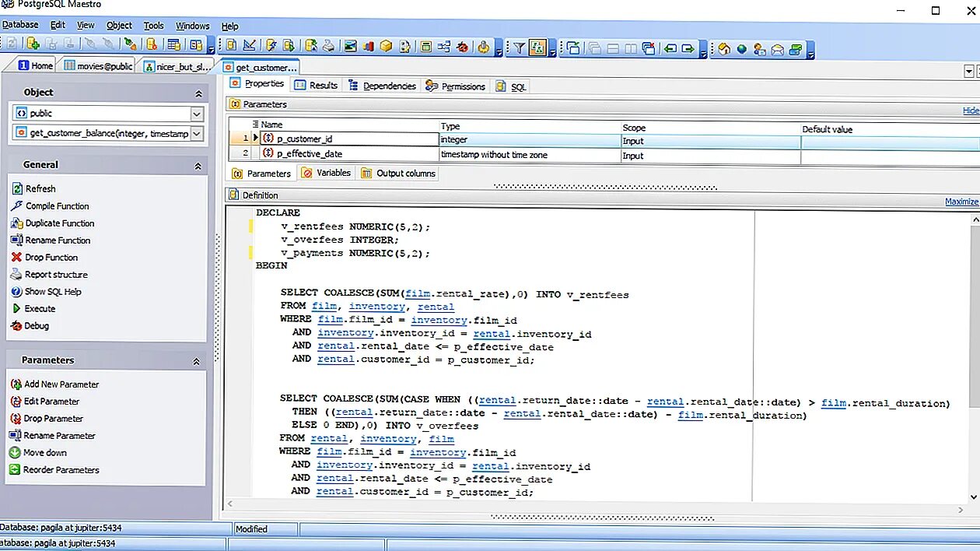Click the Hide link beside Parameters header
980x551 pixels.
click(971, 111)
